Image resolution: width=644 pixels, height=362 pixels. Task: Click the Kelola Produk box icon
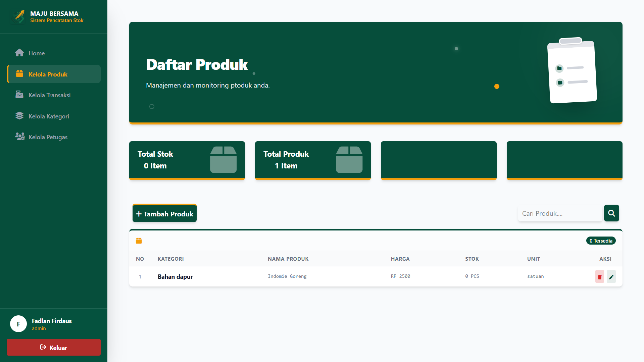[19, 74]
